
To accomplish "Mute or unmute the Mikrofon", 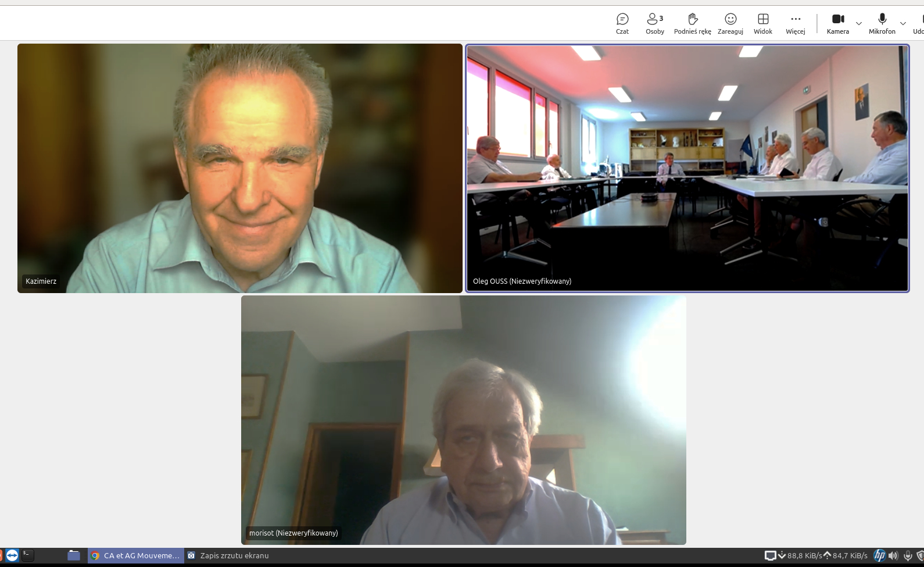I will point(882,24).
